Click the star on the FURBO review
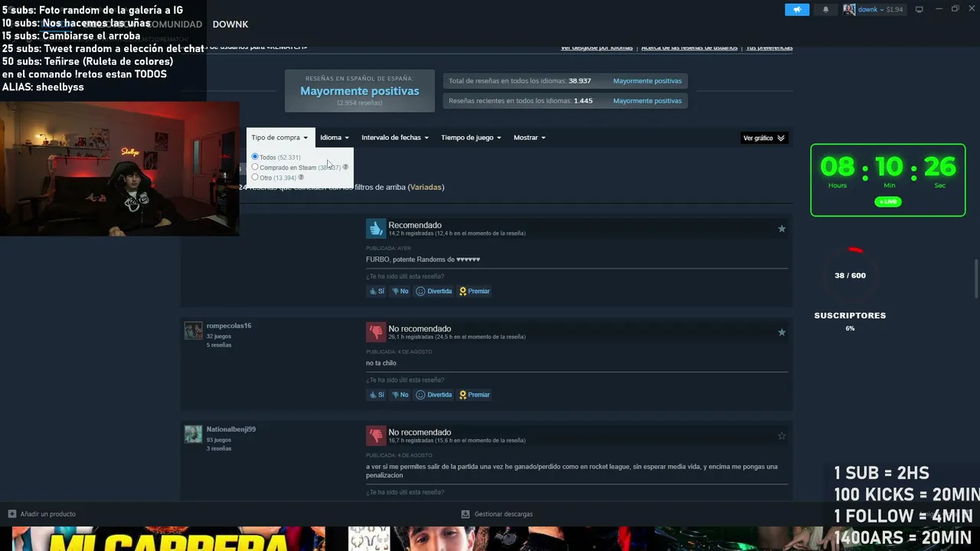The height and width of the screenshot is (551, 980). [x=782, y=228]
